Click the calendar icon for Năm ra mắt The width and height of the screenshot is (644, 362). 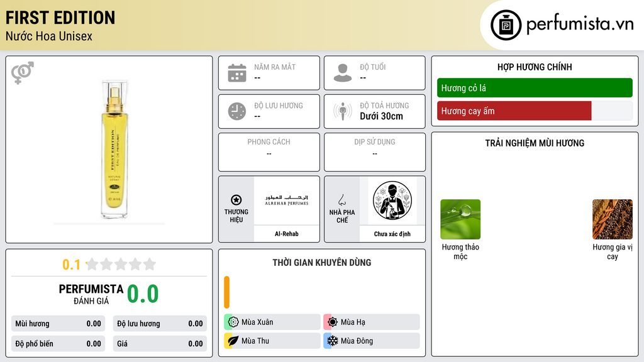pyautogui.click(x=237, y=73)
